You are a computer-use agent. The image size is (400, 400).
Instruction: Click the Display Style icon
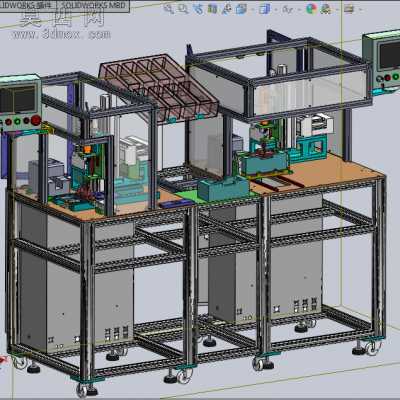pos(264,9)
